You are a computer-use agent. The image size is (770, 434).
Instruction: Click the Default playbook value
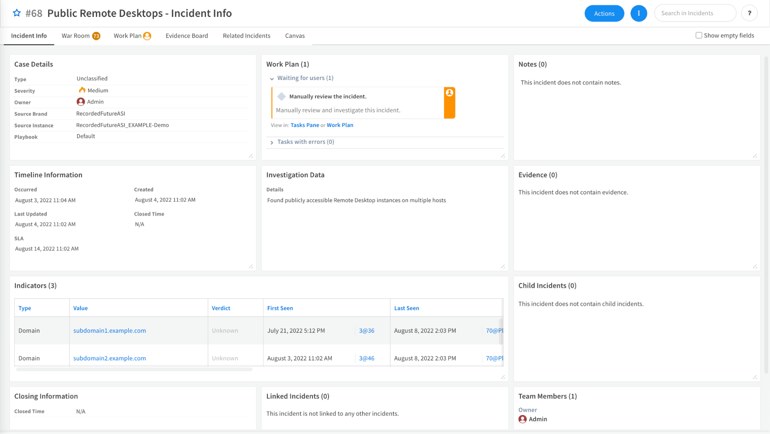tap(85, 136)
